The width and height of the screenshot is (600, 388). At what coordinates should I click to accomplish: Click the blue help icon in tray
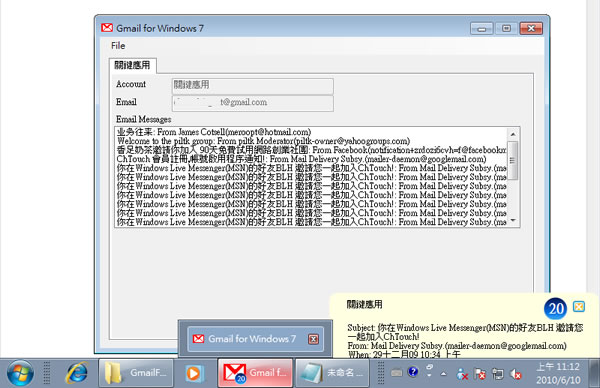413,372
